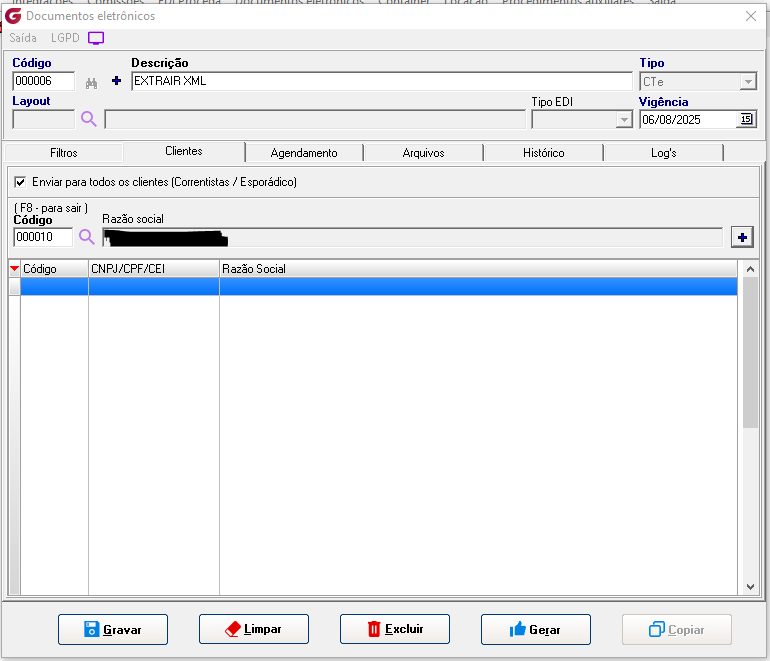Click the Código field containing 000006
Viewport: 770px width, 661px height.
click(x=44, y=81)
